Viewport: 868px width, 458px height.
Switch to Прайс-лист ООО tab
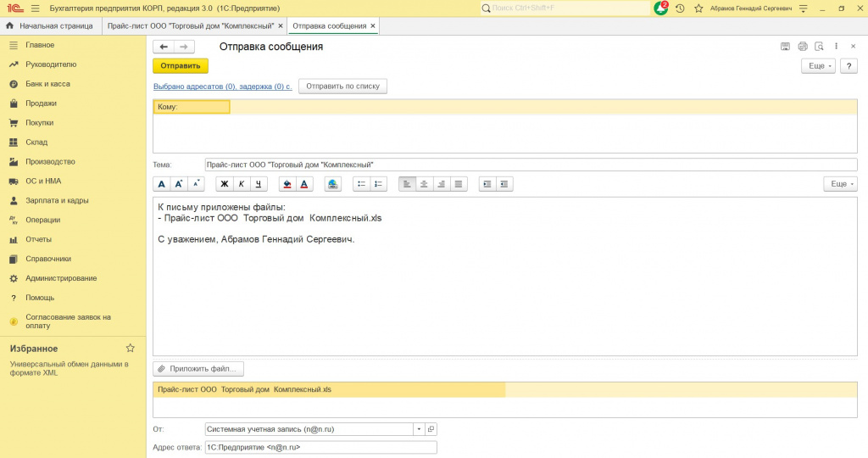[x=191, y=26]
